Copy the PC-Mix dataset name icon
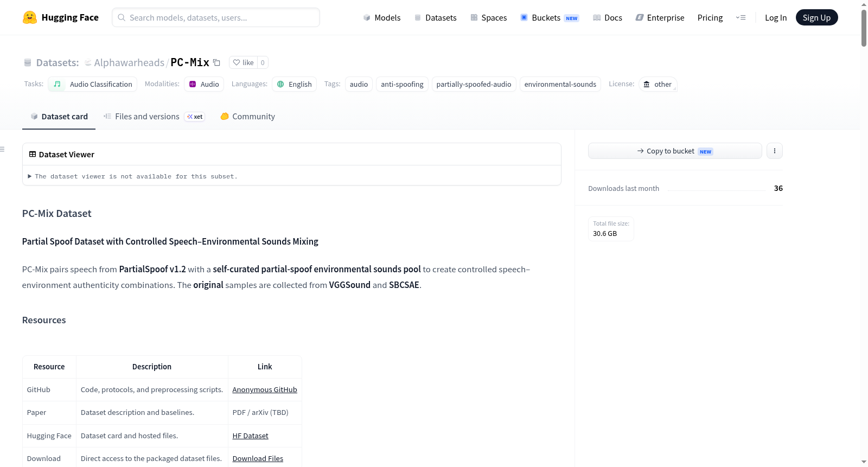The width and height of the screenshot is (868, 467). pyautogui.click(x=216, y=62)
